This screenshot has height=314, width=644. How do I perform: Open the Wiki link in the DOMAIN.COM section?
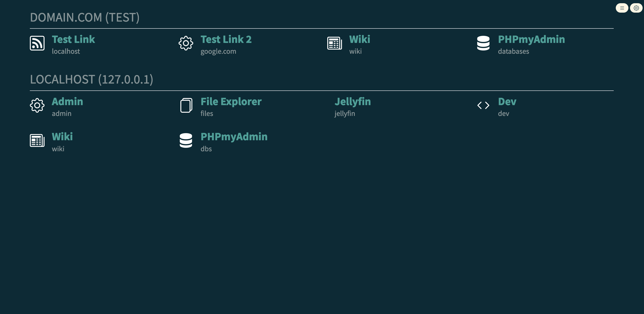point(359,39)
